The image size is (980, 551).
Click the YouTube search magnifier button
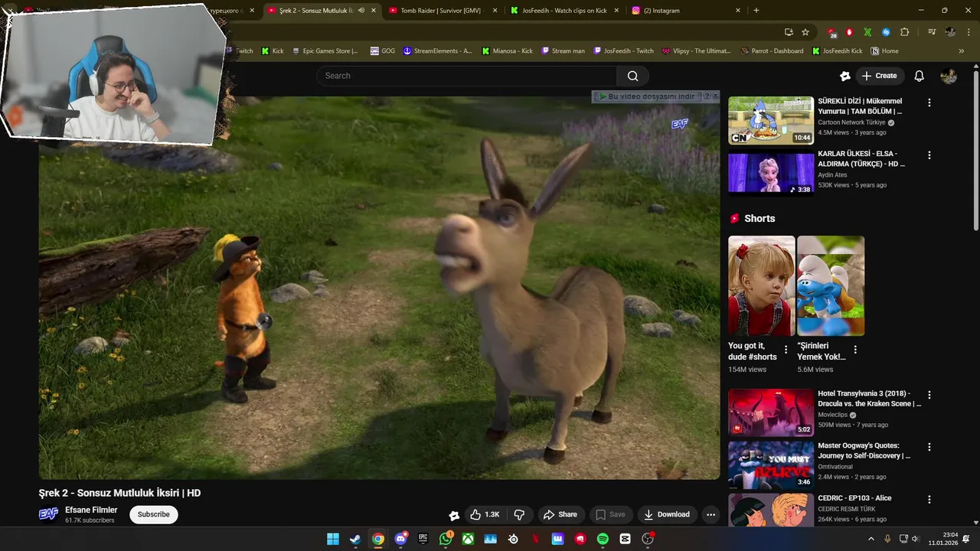point(632,76)
